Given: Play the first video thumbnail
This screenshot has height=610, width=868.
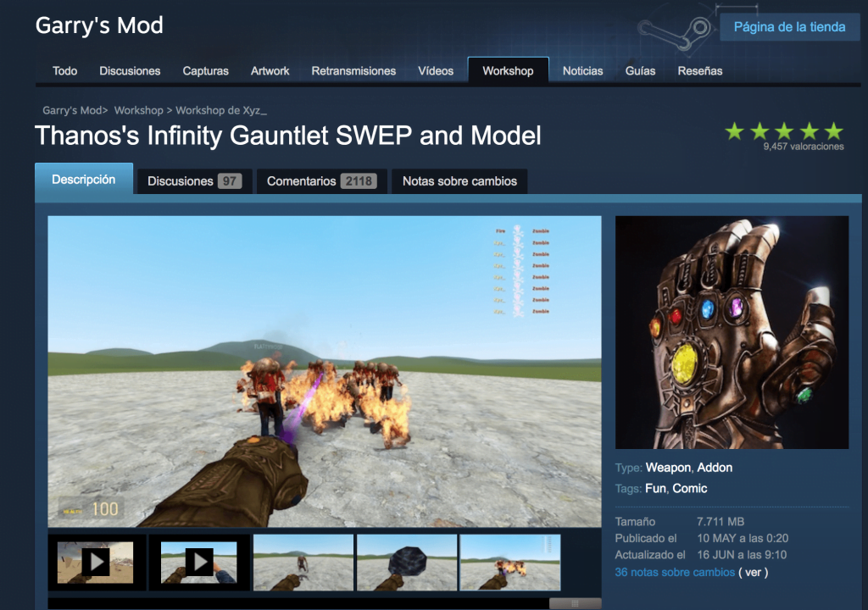Looking at the screenshot, I should (x=97, y=563).
